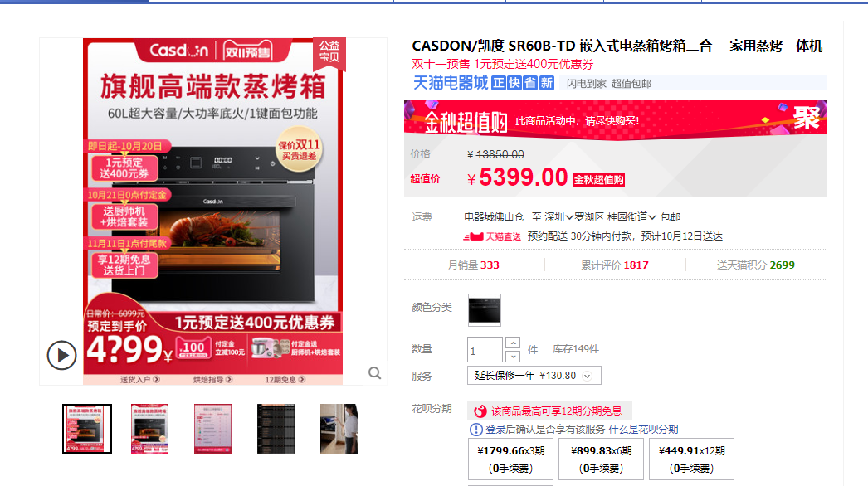868x486 pixels.
Task: Expand the 桂园街道 street dropdown
Action: [x=631, y=217]
